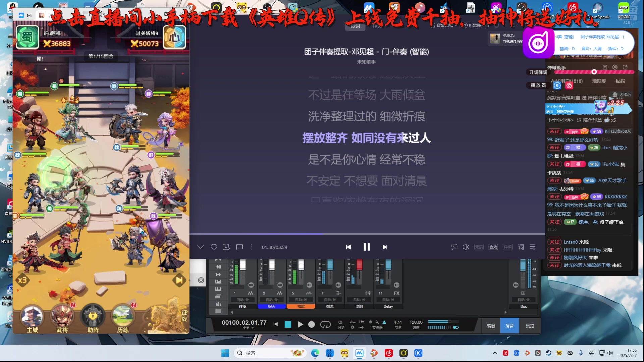This screenshot has height=362, width=644.
Task: Select the 伴奏 mixer channel label
Action: point(243,306)
